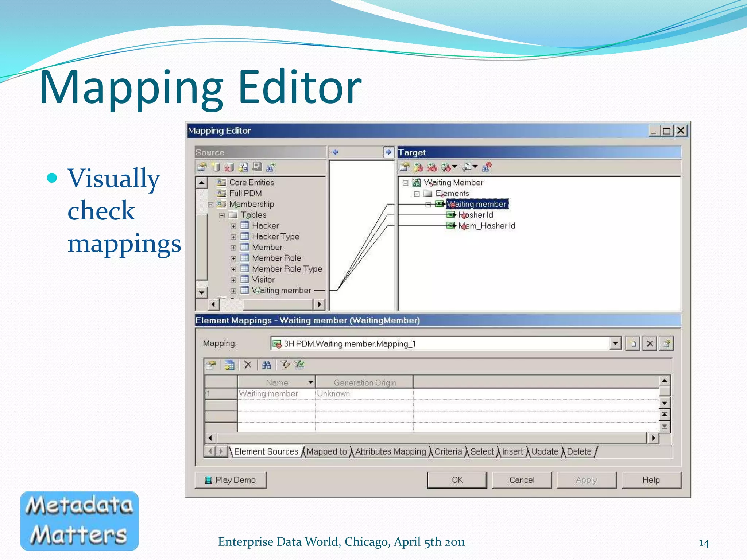The image size is (747, 560).
Task: Click the Help button
Action: click(651, 480)
